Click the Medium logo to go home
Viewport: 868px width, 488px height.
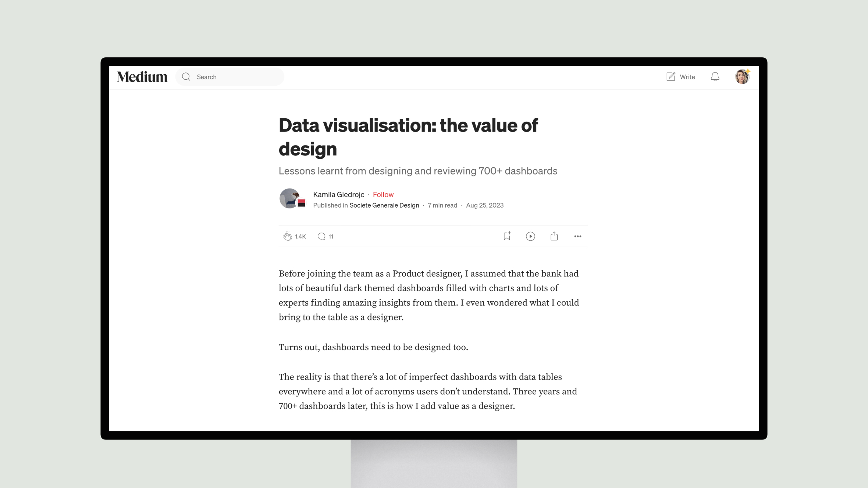pos(142,76)
